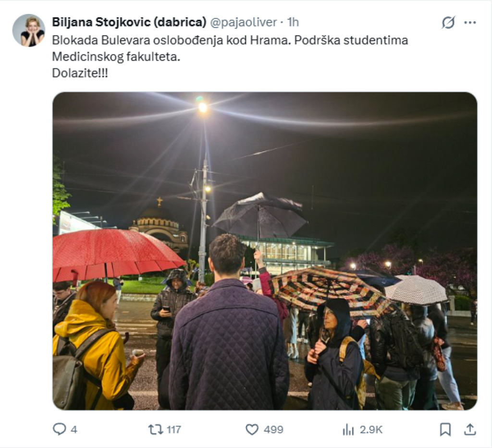
Task: Open the @pajaoliver handle link
Action: click(x=243, y=23)
